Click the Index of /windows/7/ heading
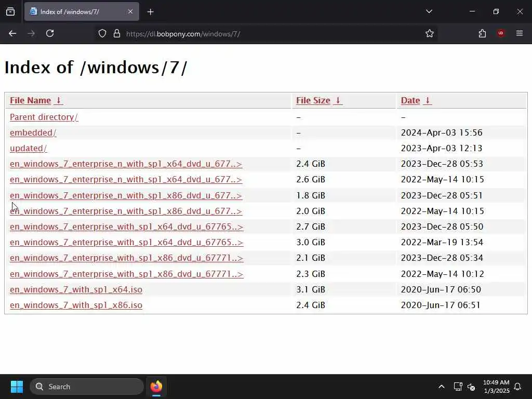This screenshot has width=532, height=399. (x=96, y=67)
